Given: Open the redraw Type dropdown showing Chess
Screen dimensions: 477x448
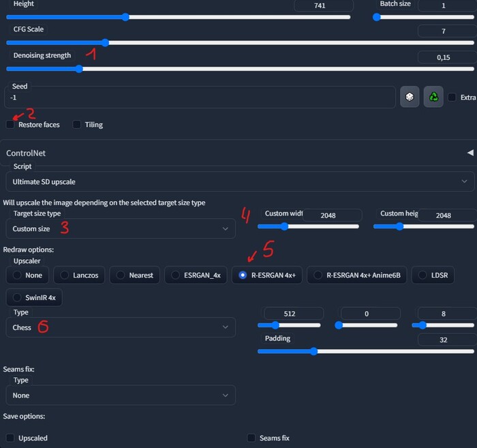Looking at the screenshot, I should pyautogui.click(x=121, y=327).
